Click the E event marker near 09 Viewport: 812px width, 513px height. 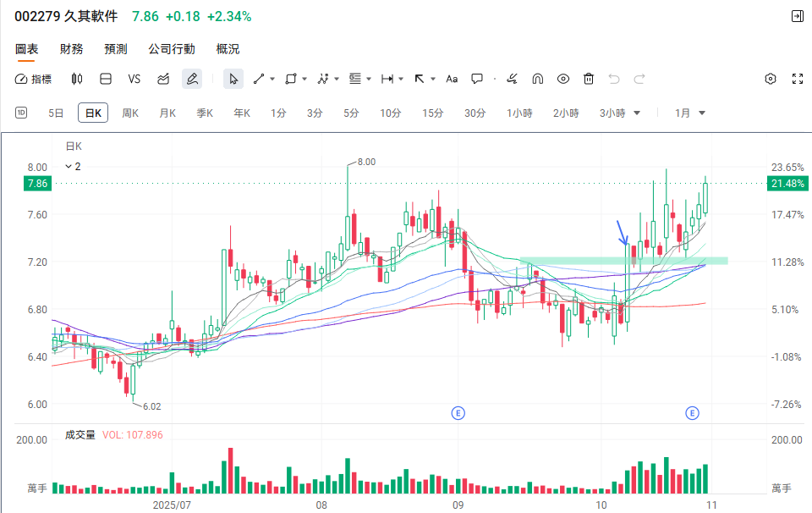point(458,413)
